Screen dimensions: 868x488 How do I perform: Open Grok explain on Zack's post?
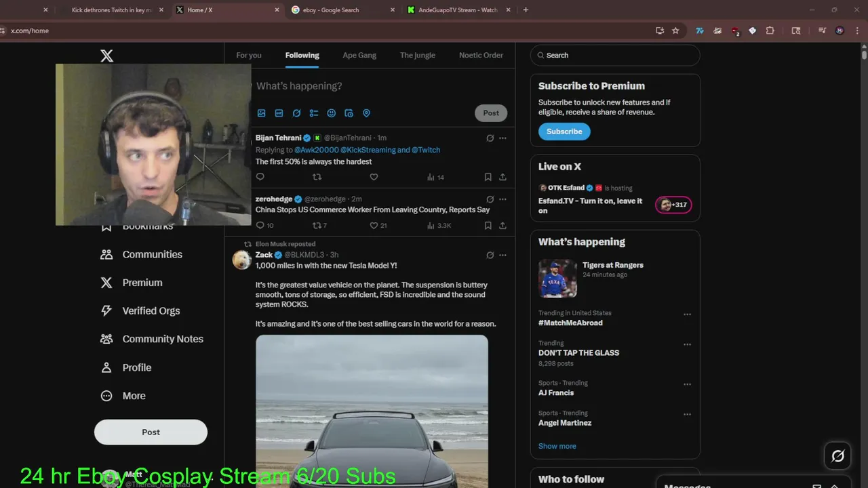pos(490,255)
